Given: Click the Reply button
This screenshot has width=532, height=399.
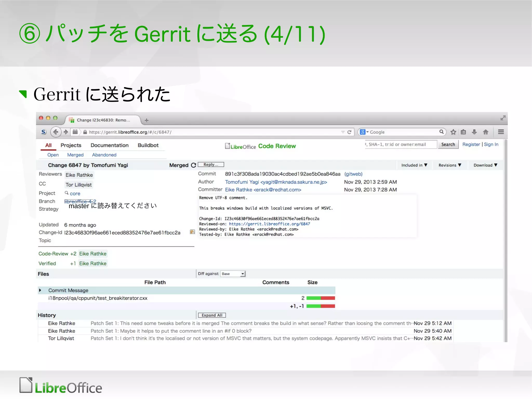Looking at the screenshot, I should click(x=211, y=165).
